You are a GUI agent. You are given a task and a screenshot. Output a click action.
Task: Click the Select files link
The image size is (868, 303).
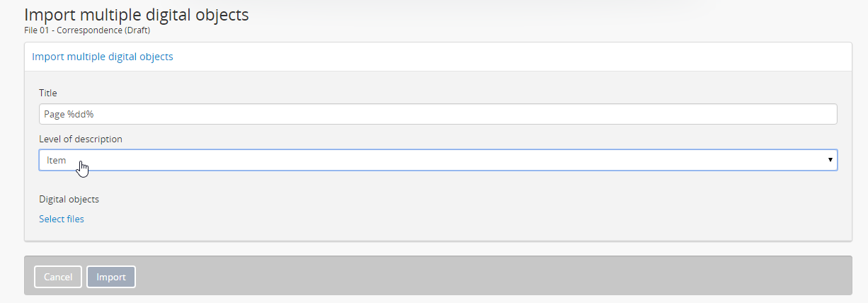click(x=62, y=219)
